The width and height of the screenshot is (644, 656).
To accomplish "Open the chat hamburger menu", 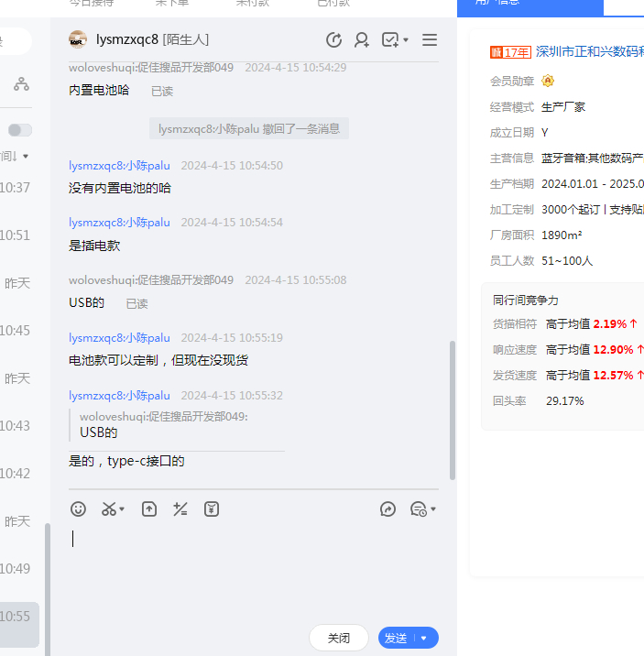I will (x=430, y=39).
